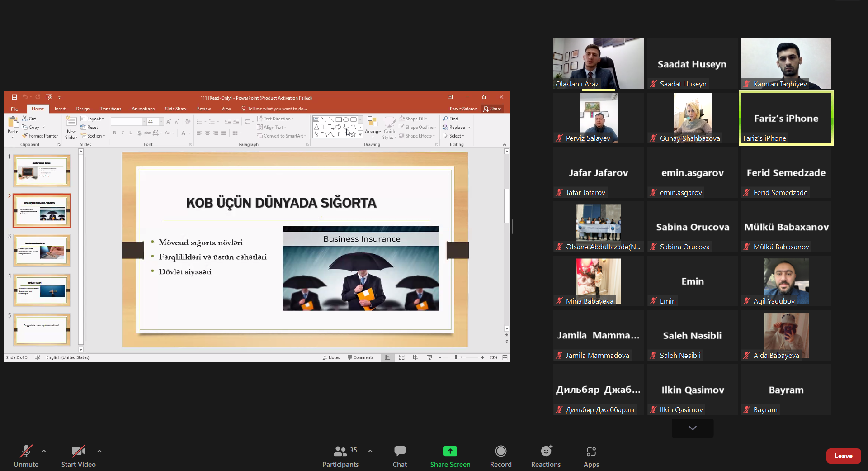Switch to Transitions ribbon tab
868x471 pixels.
[x=111, y=109]
